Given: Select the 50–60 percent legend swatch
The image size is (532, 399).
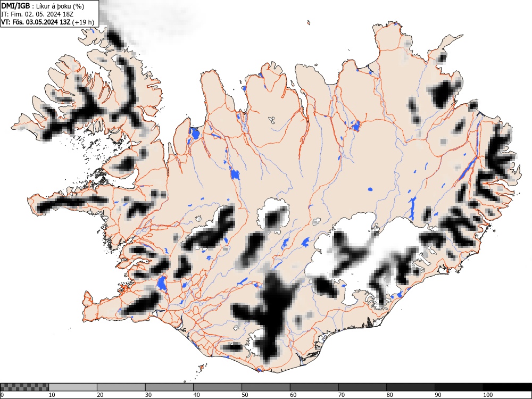Looking at the screenshot, I should pyautogui.click(x=265, y=387).
